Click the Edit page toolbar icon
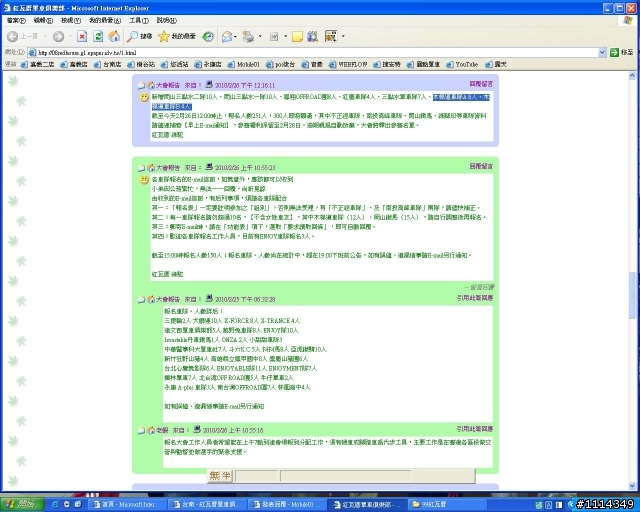This screenshot has width=640, height=512. 274,37
